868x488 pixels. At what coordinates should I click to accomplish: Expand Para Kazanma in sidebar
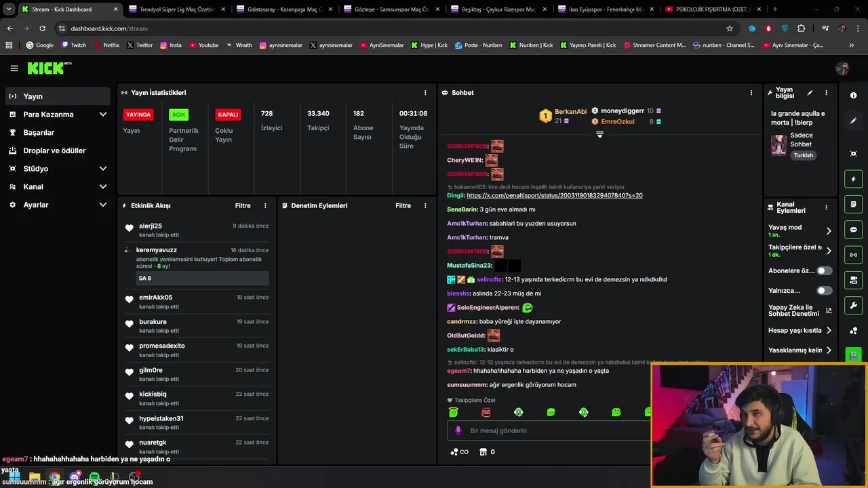58,115
